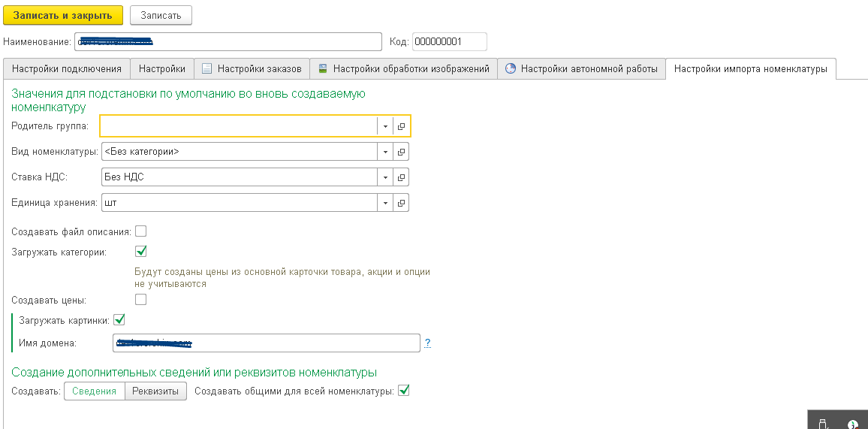Open the Настройки автономной работы tab
Image resolution: width=868 pixels, height=429 pixels.
point(581,69)
